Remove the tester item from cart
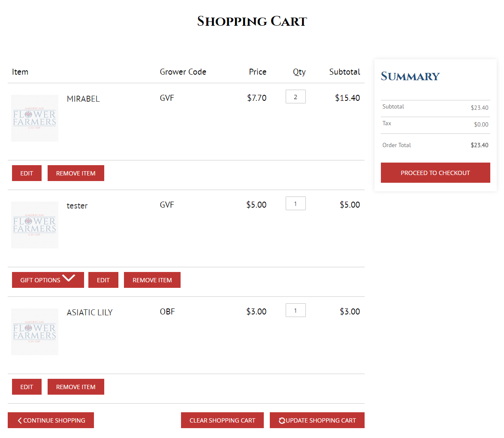504x438 pixels. click(x=152, y=280)
